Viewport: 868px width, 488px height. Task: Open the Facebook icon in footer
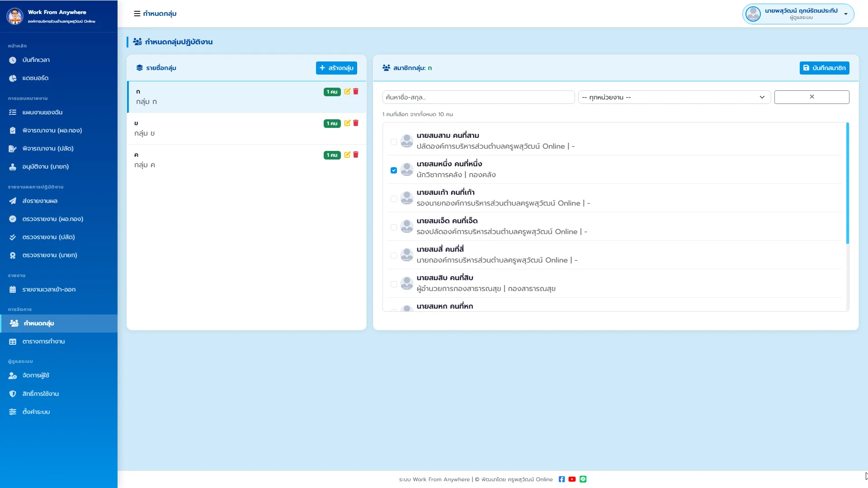coord(561,479)
